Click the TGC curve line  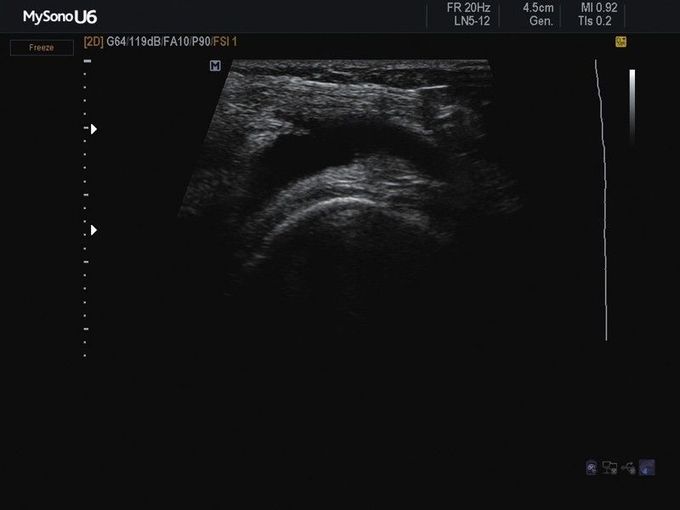coord(603,200)
